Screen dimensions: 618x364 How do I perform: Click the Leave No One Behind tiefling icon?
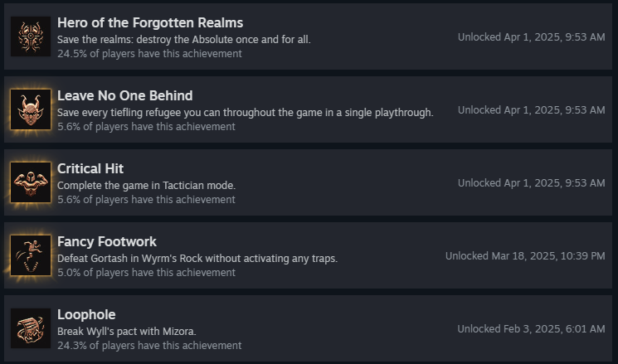pos(31,109)
